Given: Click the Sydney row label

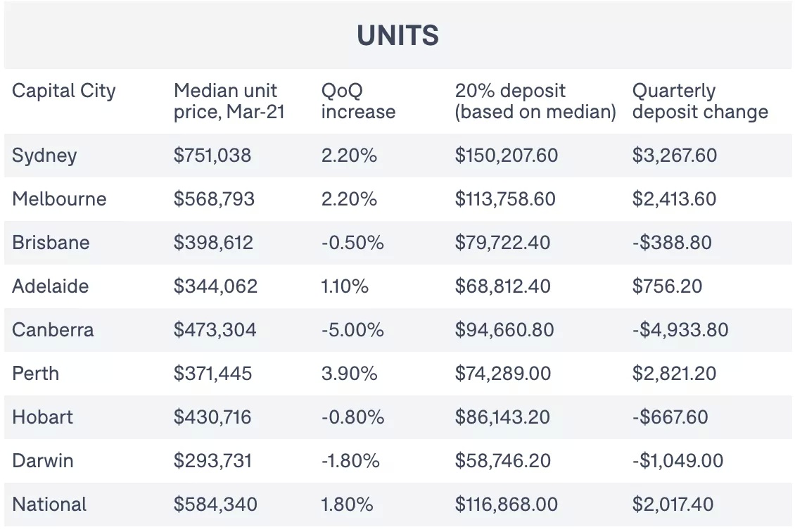Looking at the screenshot, I should [x=44, y=156].
